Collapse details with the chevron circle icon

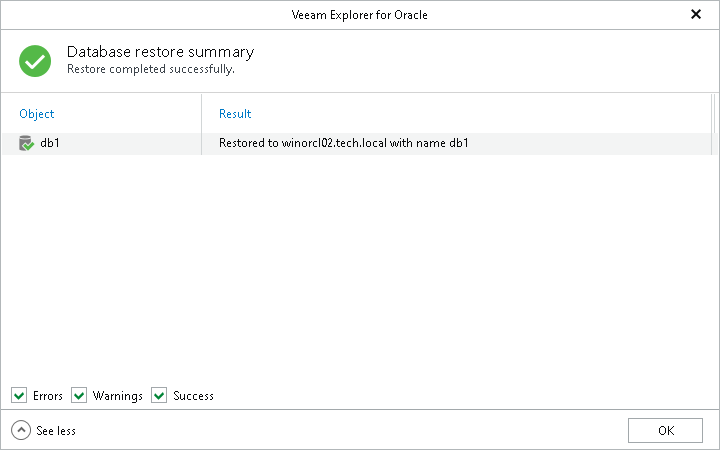tap(21, 430)
